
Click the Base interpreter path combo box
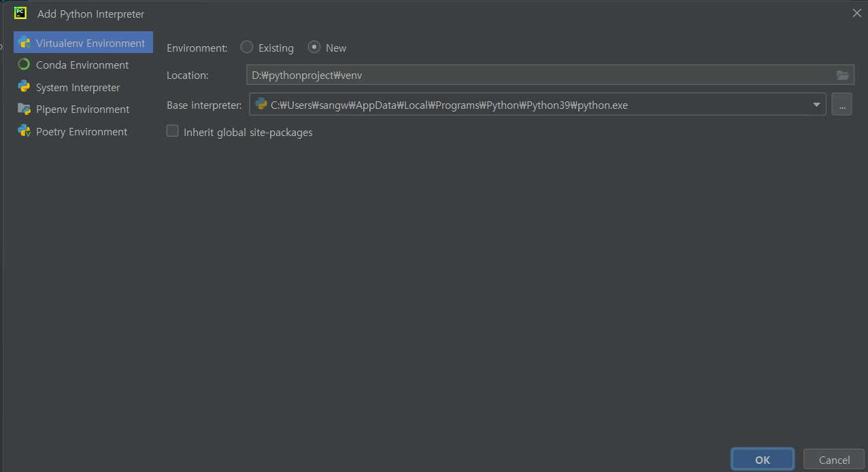point(537,105)
